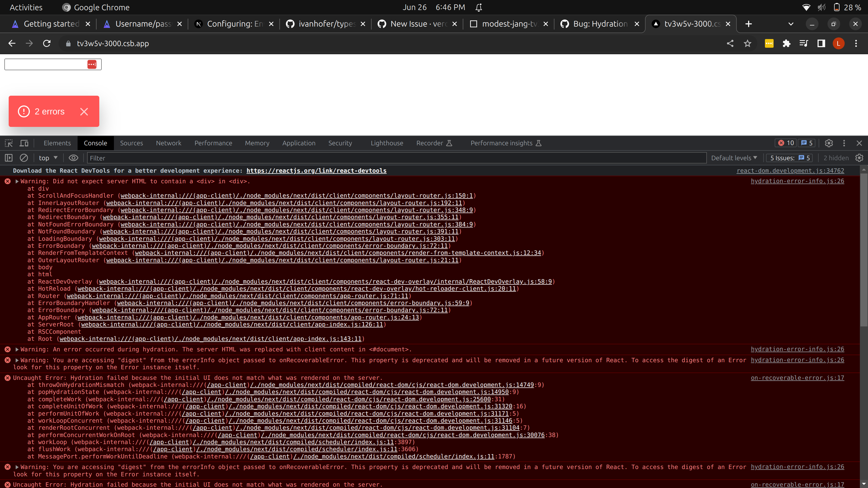The width and height of the screenshot is (868, 488).
Task: Open the top frame context dropdown
Action: pos(47,158)
